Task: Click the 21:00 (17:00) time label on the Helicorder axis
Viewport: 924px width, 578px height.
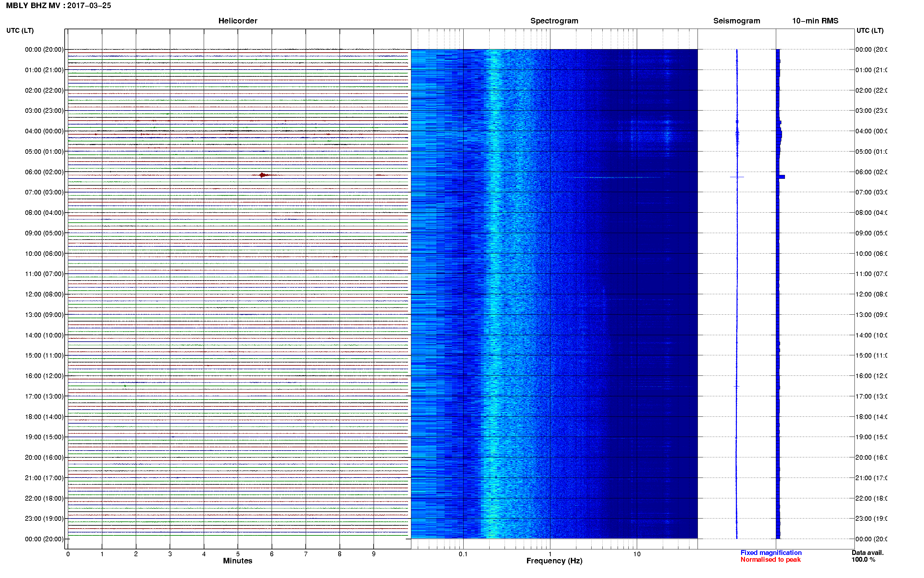Action: coord(44,478)
